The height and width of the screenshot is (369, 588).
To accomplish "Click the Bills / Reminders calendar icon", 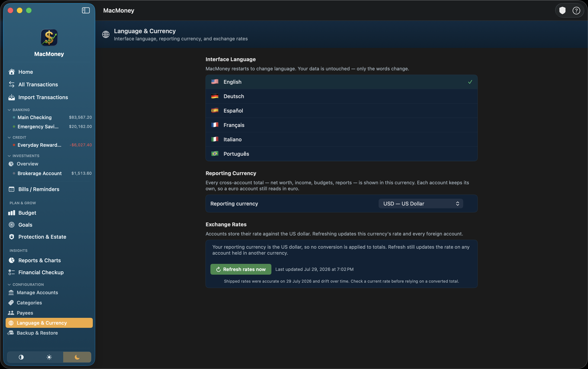I will click(12, 189).
